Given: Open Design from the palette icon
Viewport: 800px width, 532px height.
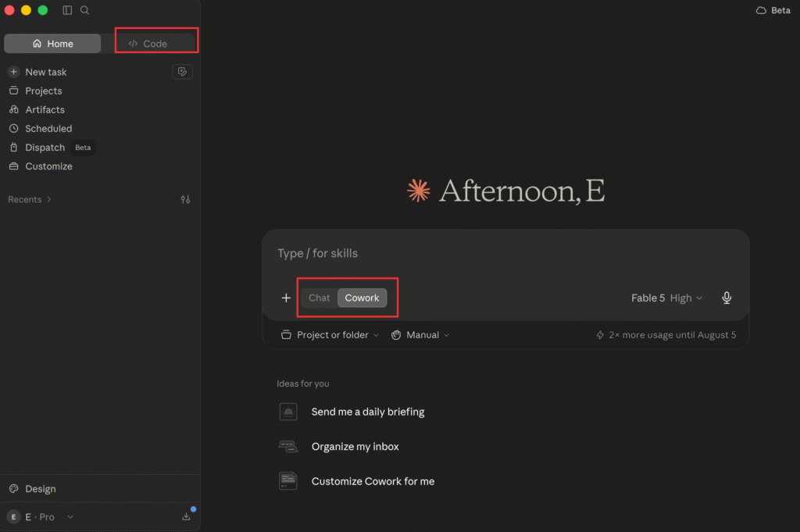Looking at the screenshot, I should coord(14,489).
